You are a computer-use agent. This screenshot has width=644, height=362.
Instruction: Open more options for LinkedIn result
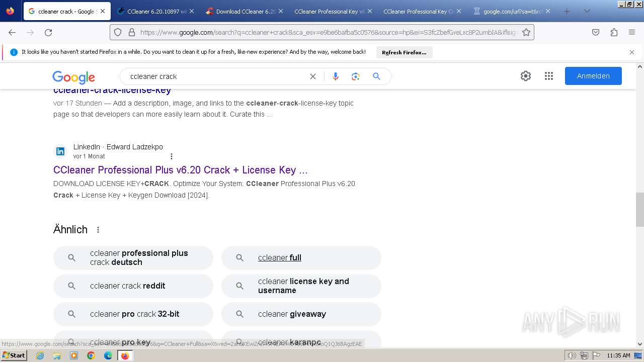[172, 156]
